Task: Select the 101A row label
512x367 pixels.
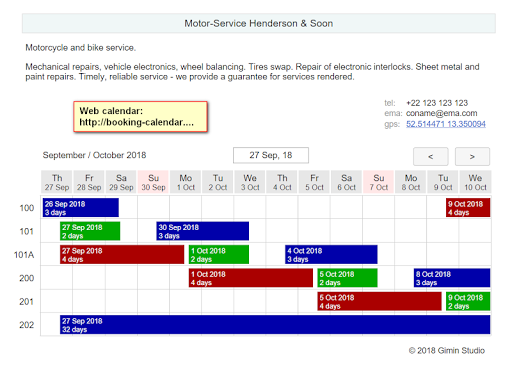Action: pos(24,255)
